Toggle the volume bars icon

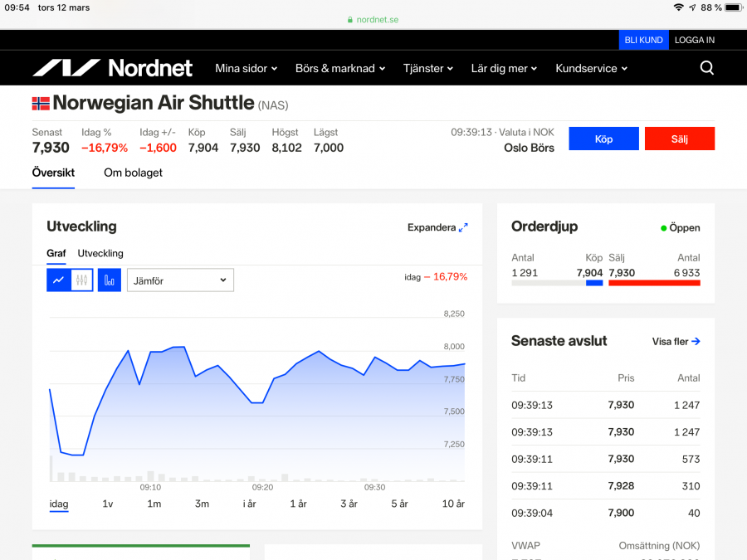tap(110, 280)
